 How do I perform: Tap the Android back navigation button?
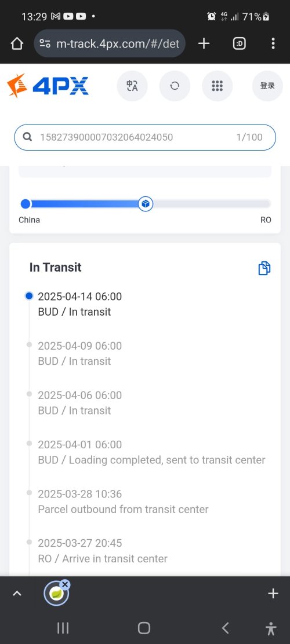(225, 628)
